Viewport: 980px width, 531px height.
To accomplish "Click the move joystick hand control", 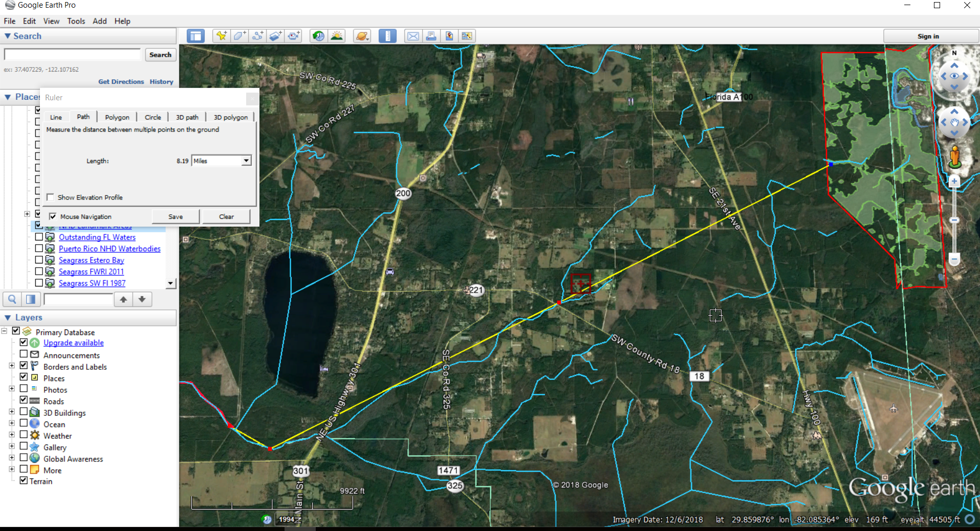I will click(954, 122).
